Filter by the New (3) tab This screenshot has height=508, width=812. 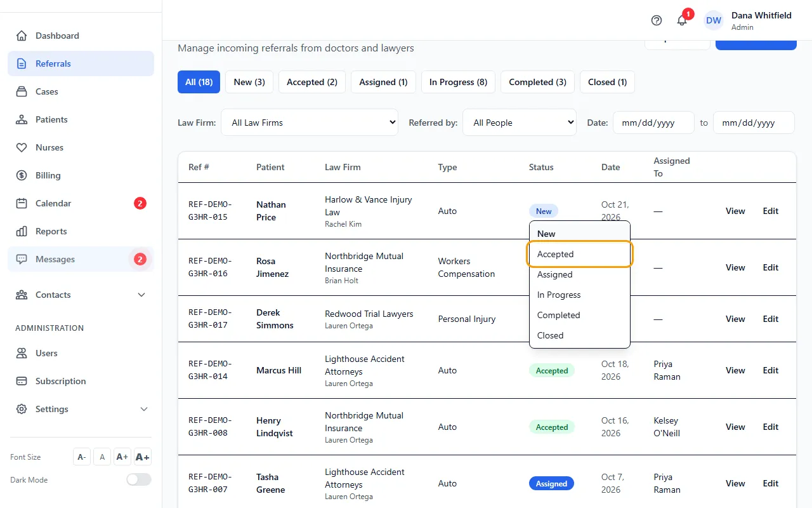click(x=249, y=82)
